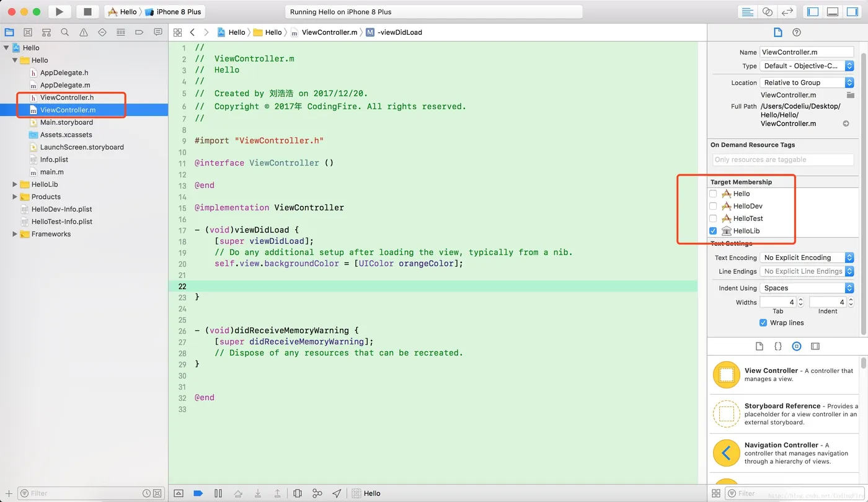Show the Assistant editor
This screenshot has height=502, width=868.
[768, 12]
